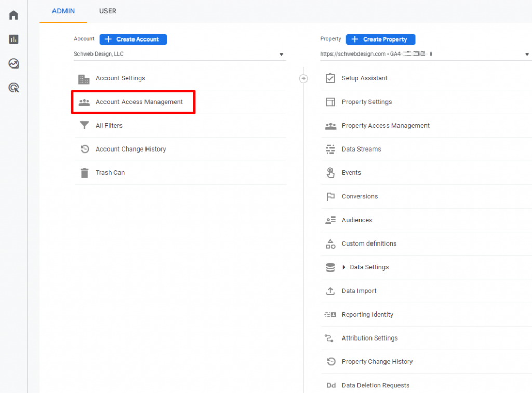Image resolution: width=532 pixels, height=393 pixels.
Task: Open Property Change History
Action: click(377, 362)
